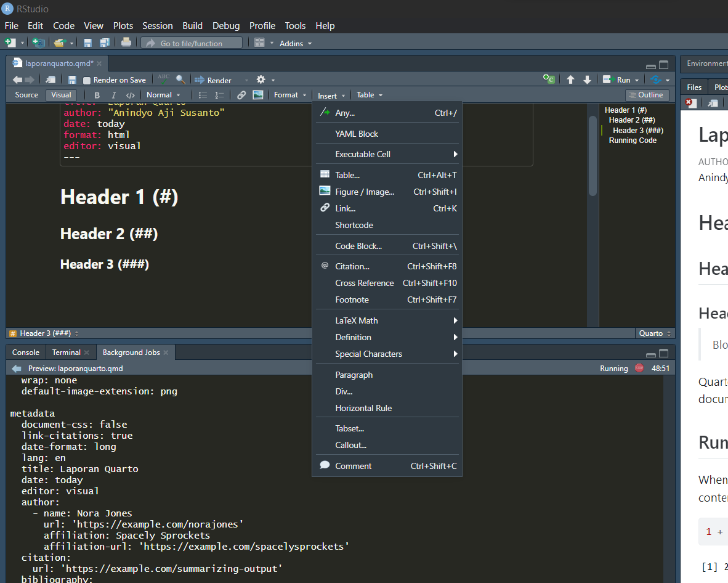This screenshot has width=728, height=583.
Task: Open the new file type dropdown arrow
Action: (22, 43)
